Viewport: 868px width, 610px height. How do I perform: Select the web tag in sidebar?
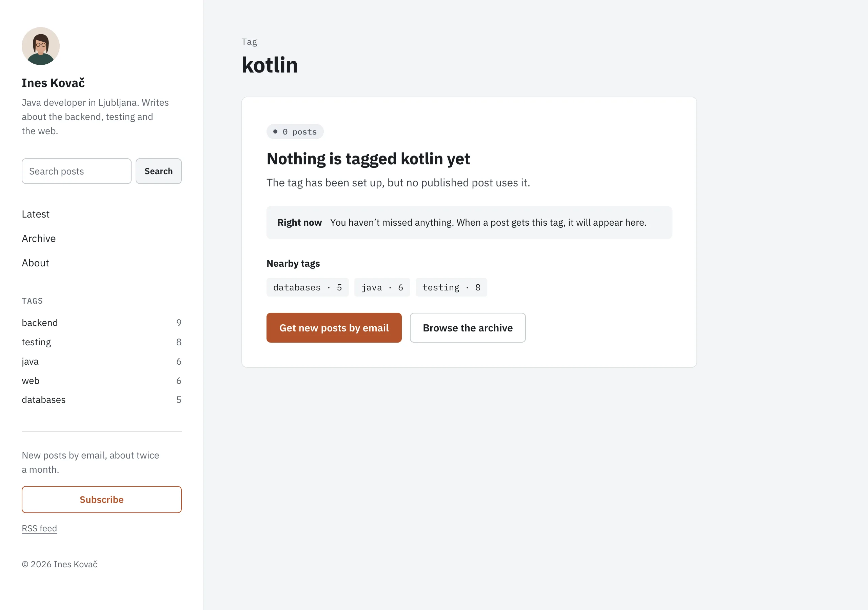[101, 381]
